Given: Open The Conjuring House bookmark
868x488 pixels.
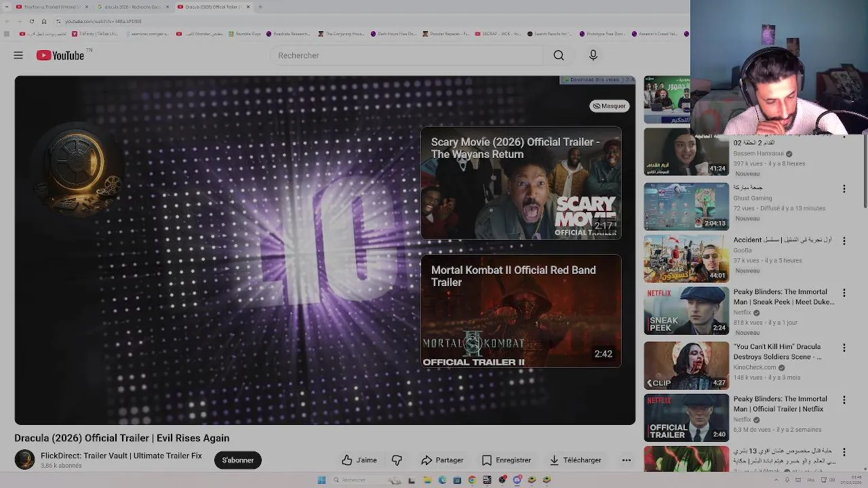Looking at the screenshot, I should [x=340, y=33].
